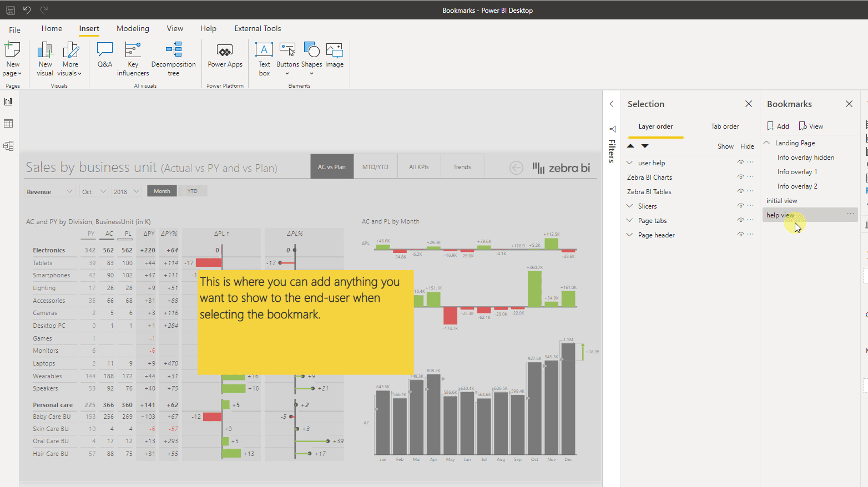
Task: Toggle visibility of Zebra BI Tables
Action: (740, 191)
